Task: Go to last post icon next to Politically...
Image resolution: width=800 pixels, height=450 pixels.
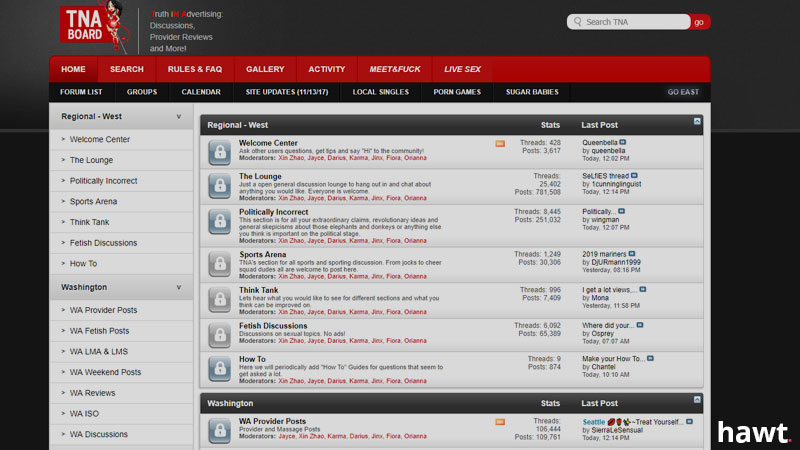Action: (621, 211)
